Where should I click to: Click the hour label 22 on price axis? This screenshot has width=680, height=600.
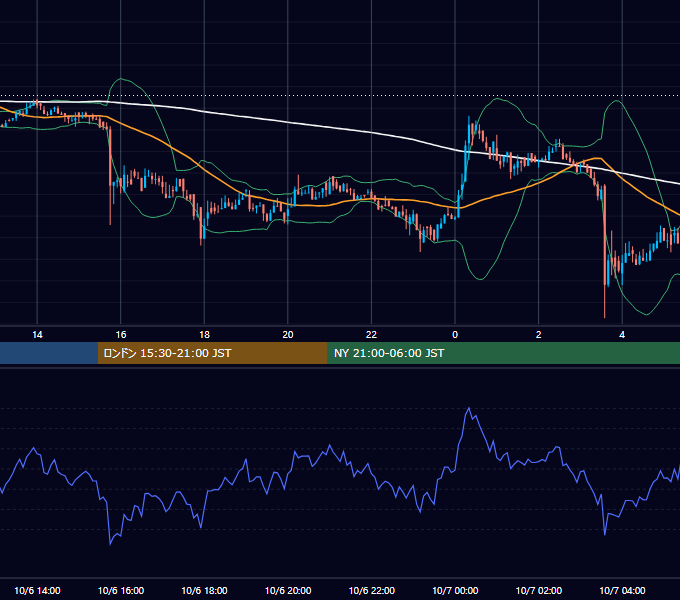pos(371,335)
